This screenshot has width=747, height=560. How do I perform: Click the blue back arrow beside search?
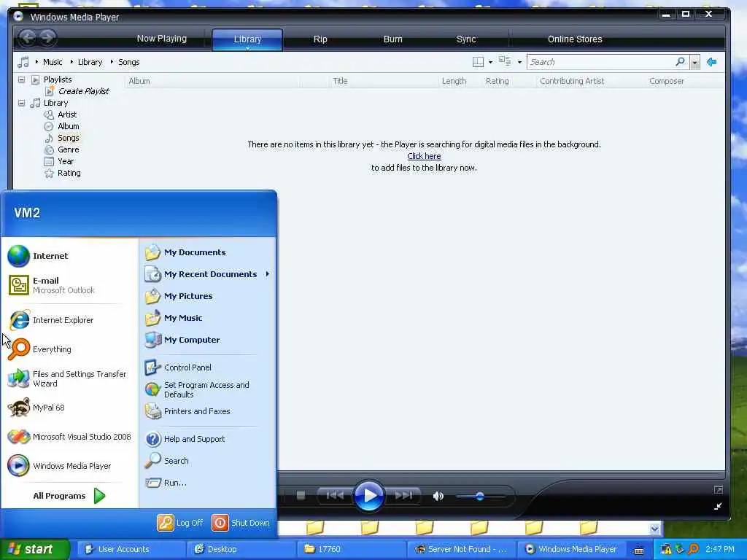point(712,62)
